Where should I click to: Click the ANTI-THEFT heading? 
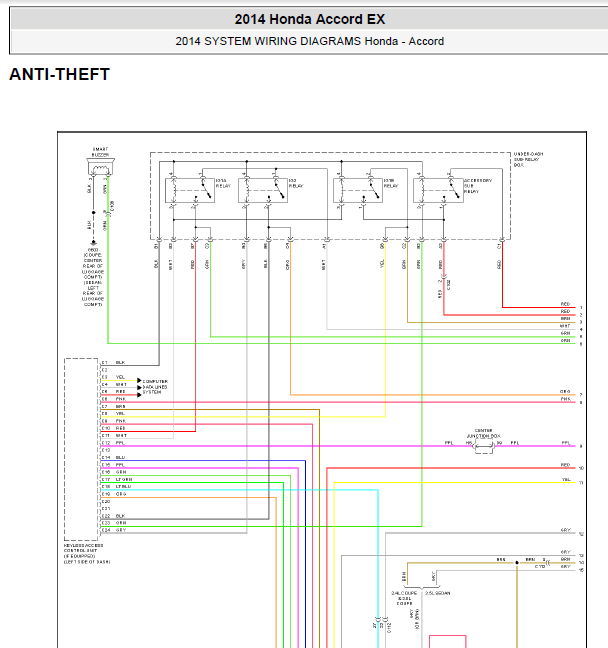tap(60, 74)
